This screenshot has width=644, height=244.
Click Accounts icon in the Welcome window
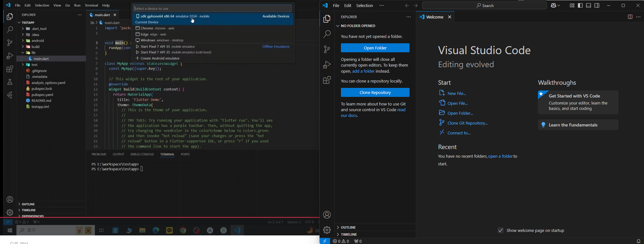tap(327, 215)
